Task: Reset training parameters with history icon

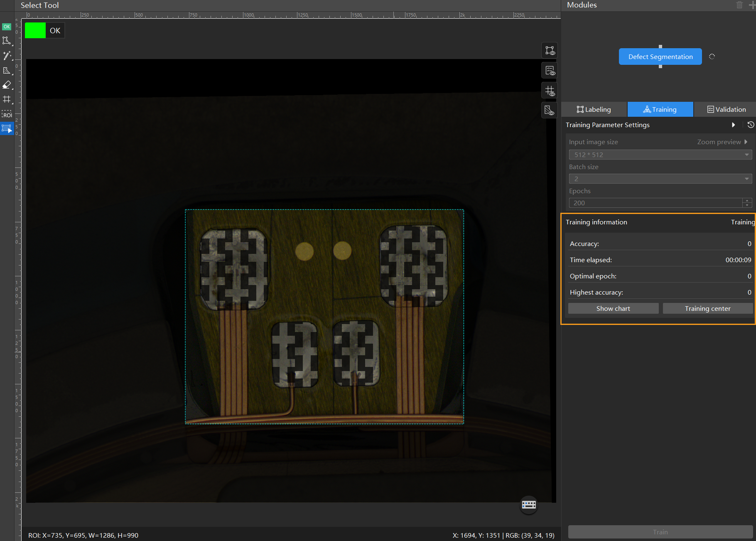Action: coord(751,125)
